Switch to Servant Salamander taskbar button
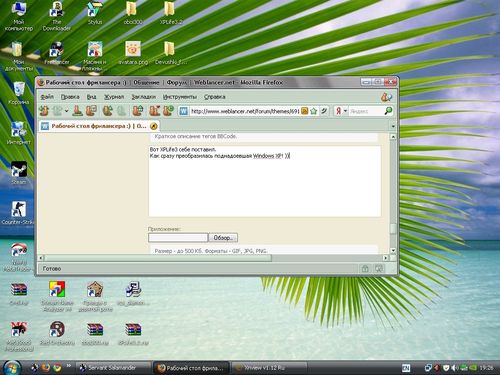The width and height of the screenshot is (500, 375). (x=114, y=368)
